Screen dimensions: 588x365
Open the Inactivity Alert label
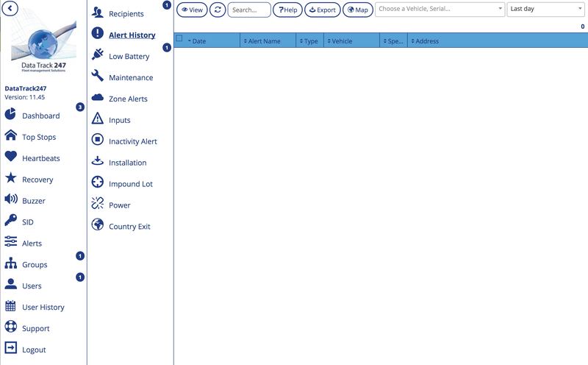133,141
